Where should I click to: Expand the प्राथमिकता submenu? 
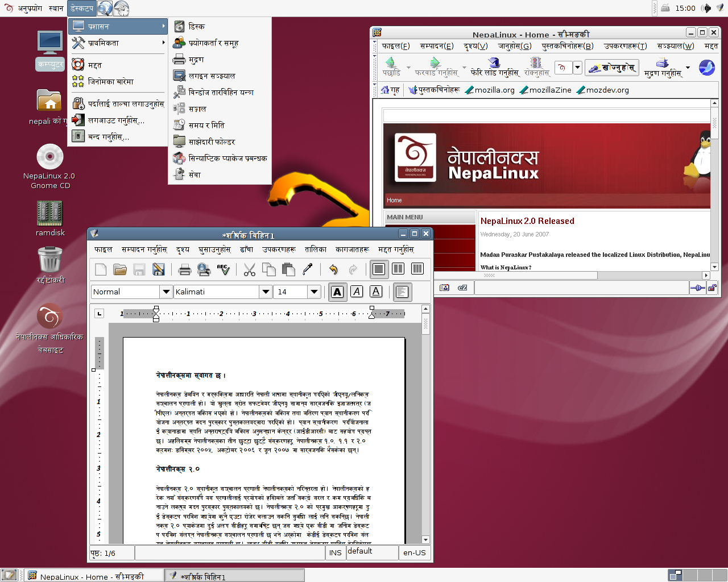tap(118, 43)
